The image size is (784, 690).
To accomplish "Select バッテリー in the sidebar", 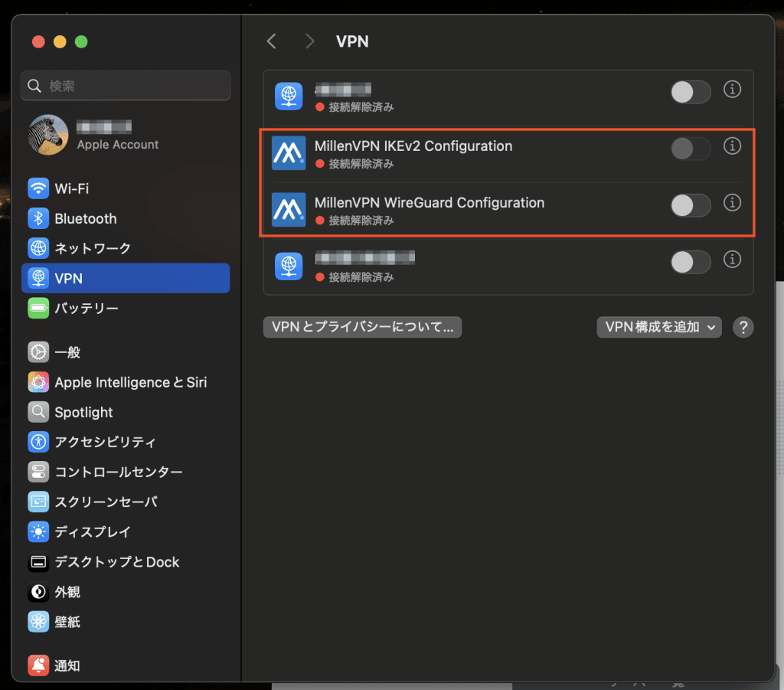I will [86, 308].
